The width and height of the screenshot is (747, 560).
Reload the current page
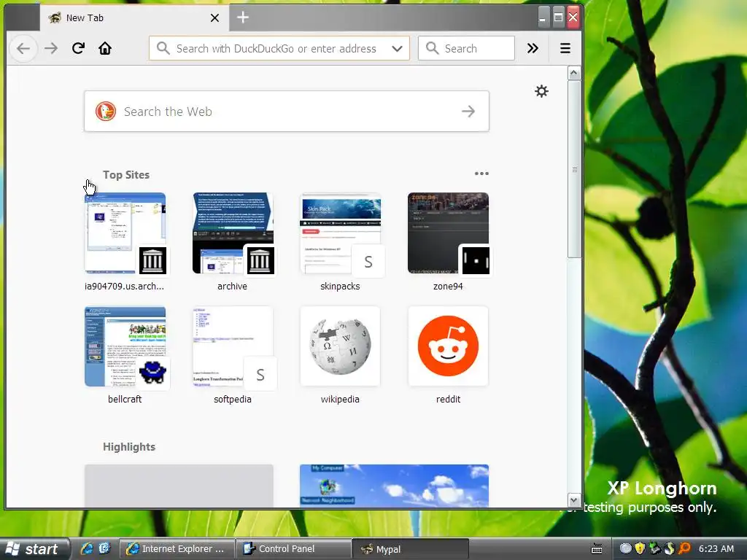coord(78,48)
